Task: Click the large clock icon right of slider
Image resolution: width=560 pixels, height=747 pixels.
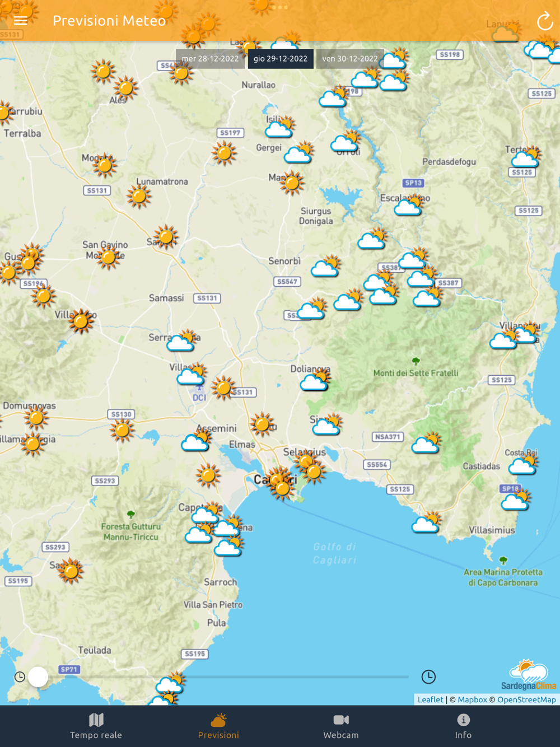Action: [x=428, y=676]
